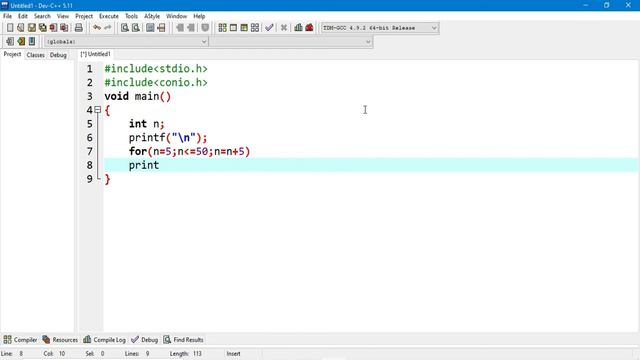
Task: Click the Insert icon left of (globals)
Action: (10, 42)
